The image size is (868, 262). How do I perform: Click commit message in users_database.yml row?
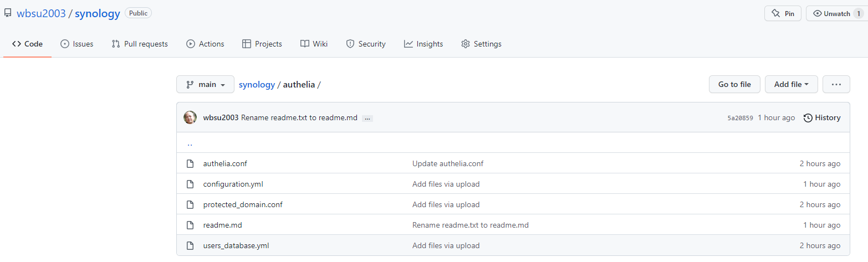(x=446, y=245)
